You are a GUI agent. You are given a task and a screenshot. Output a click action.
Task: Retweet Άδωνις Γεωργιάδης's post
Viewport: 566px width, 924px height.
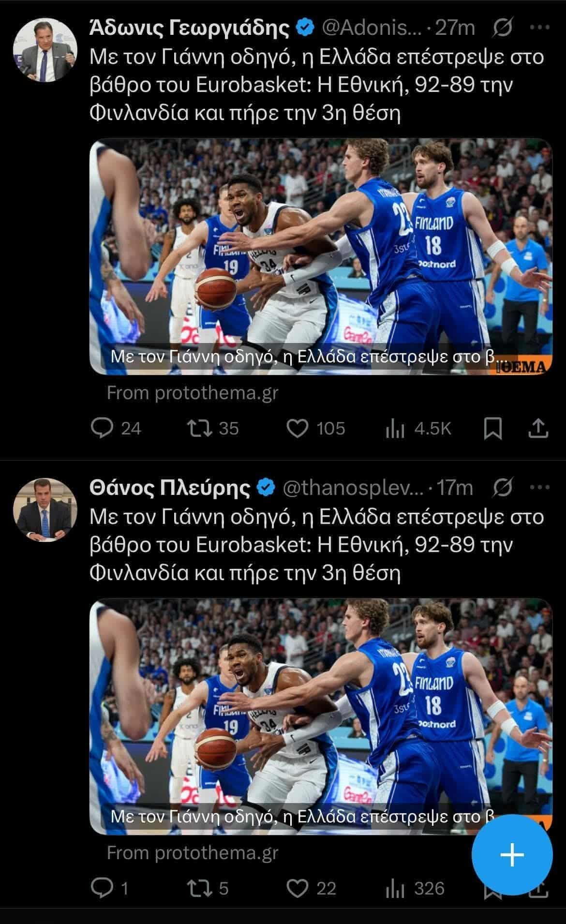coord(197,428)
